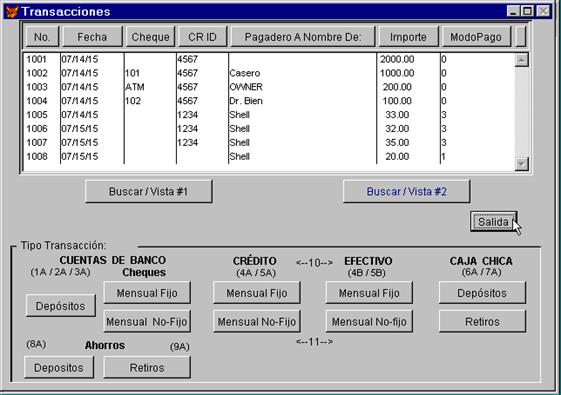
Task: Click Shell payee in row 1008
Action: pyautogui.click(x=239, y=157)
